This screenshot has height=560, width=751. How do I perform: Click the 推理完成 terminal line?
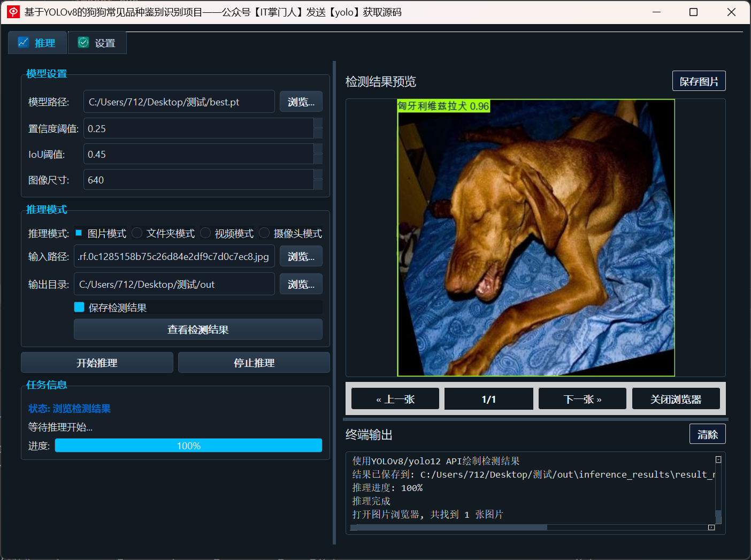tap(371, 501)
